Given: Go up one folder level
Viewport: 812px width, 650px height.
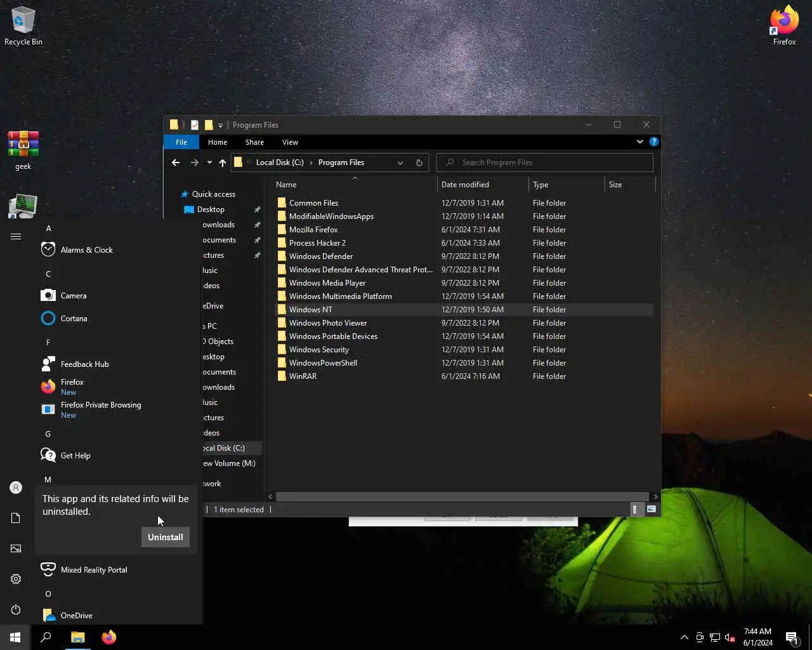Looking at the screenshot, I should (x=223, y=162).
